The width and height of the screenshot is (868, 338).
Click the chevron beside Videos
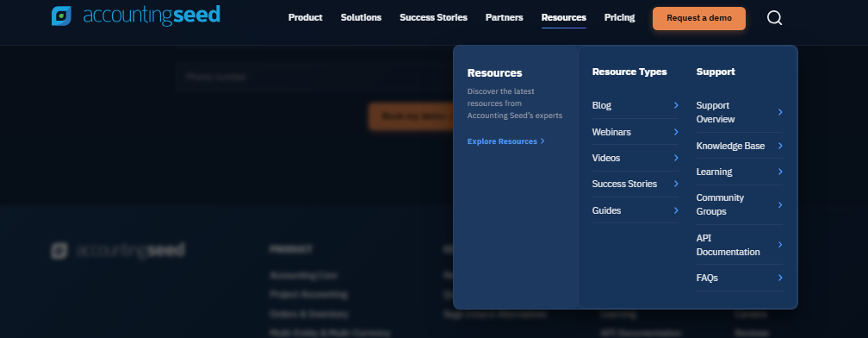point(676,158)
